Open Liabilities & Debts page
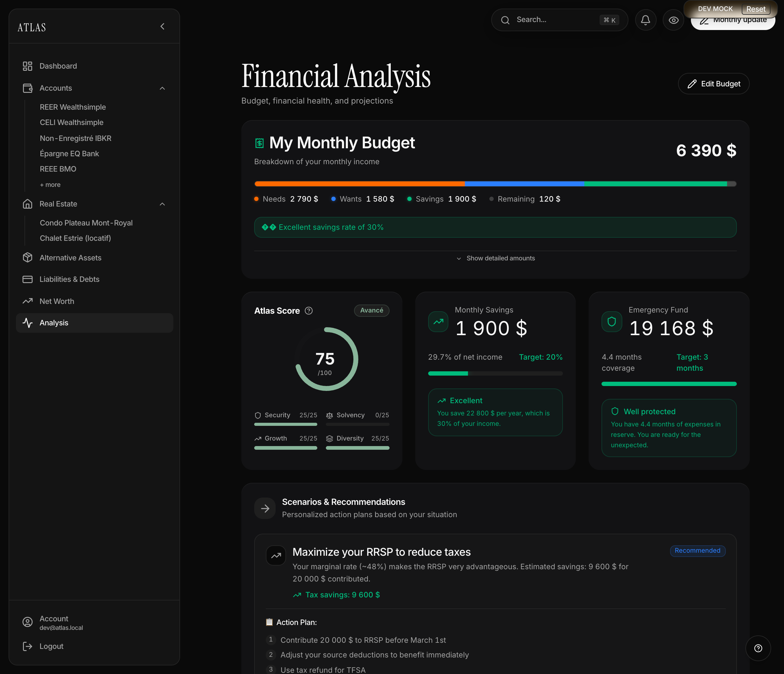Image resolution: width=784 pixels, height=674 pixels. coord(95,279)
